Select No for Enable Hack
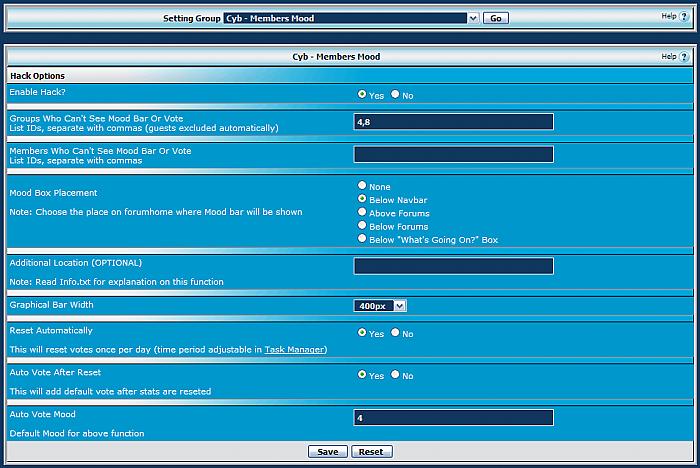Viewport: 700px width, 468px height. pos(395,95)
